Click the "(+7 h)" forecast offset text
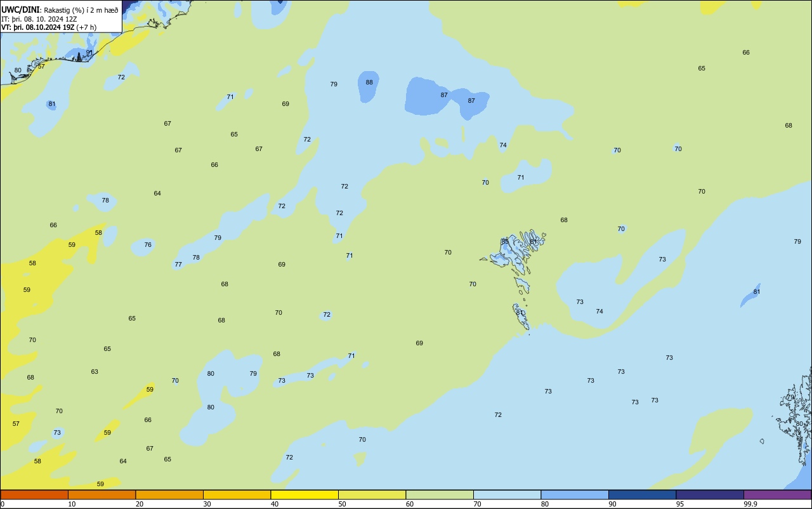The width and height of the screenshot is (812, 509). tap(86, 27)
